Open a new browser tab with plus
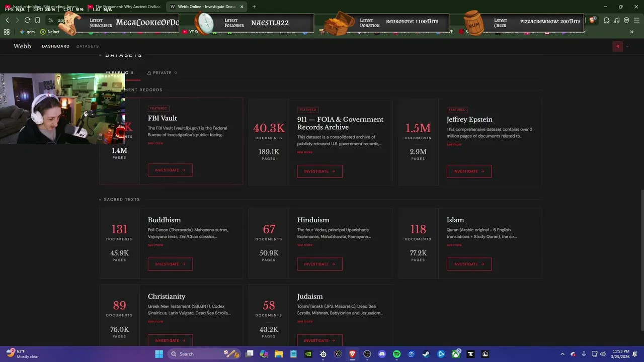The width and height of the screenshot is (644, 362). [x=254, y=7]
